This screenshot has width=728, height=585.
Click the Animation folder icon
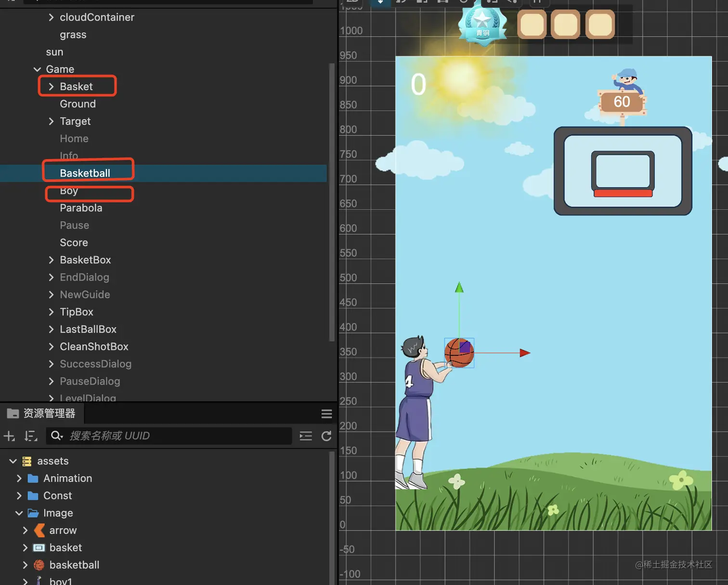click(x=33, y=479)
